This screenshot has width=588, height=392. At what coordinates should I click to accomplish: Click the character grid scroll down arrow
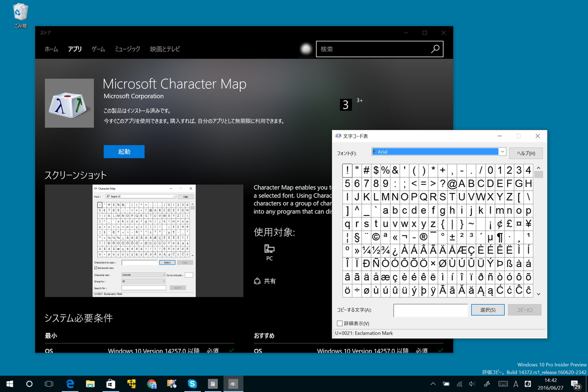pos(538,294)
